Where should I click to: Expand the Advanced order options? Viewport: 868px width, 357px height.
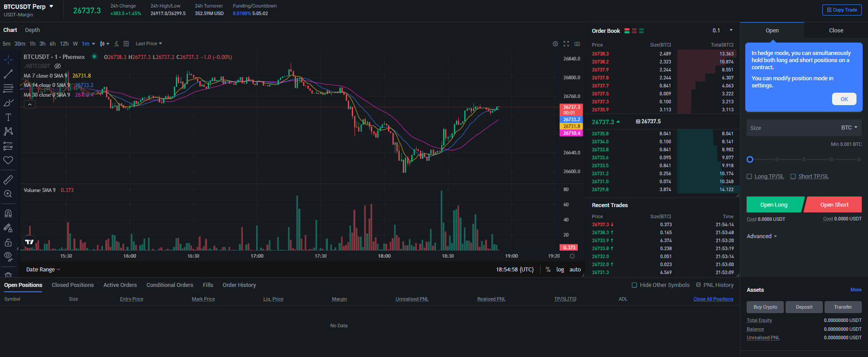pos(762,236)
